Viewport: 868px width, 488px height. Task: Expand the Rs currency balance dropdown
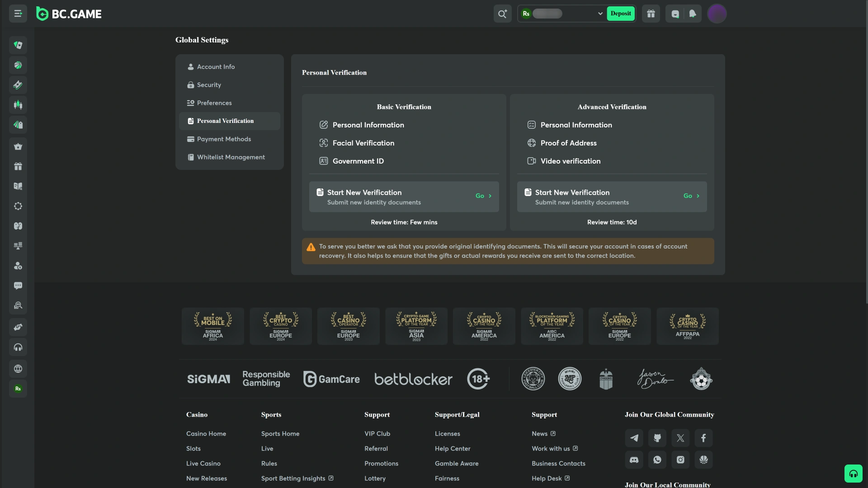point(600,14)
